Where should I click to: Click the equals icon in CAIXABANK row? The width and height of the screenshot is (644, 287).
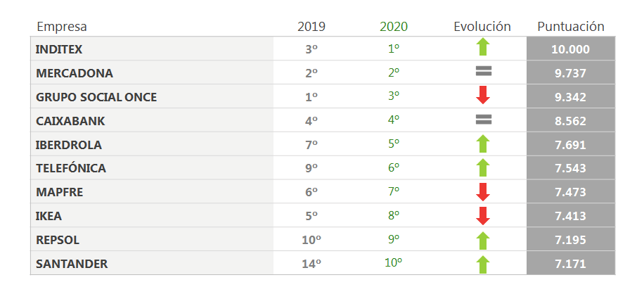[483, 120]
